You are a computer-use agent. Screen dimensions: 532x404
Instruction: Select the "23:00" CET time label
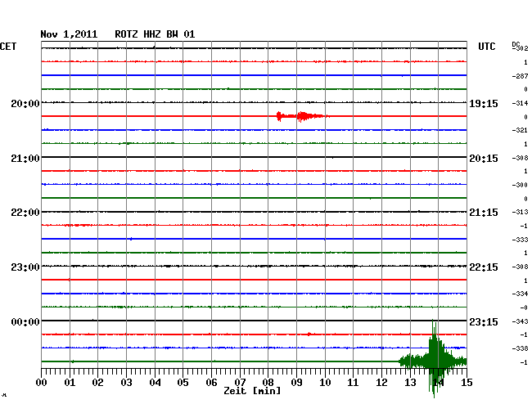25,267
